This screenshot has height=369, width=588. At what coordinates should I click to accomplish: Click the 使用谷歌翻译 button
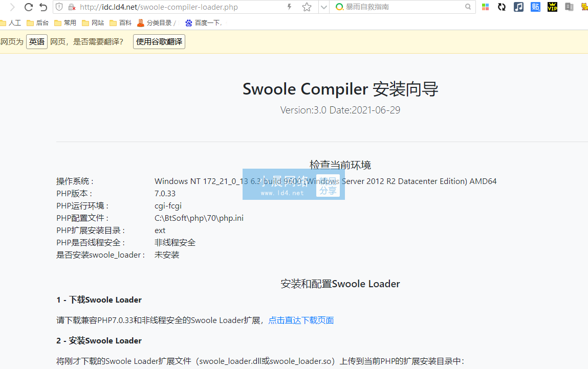[159, 41]
